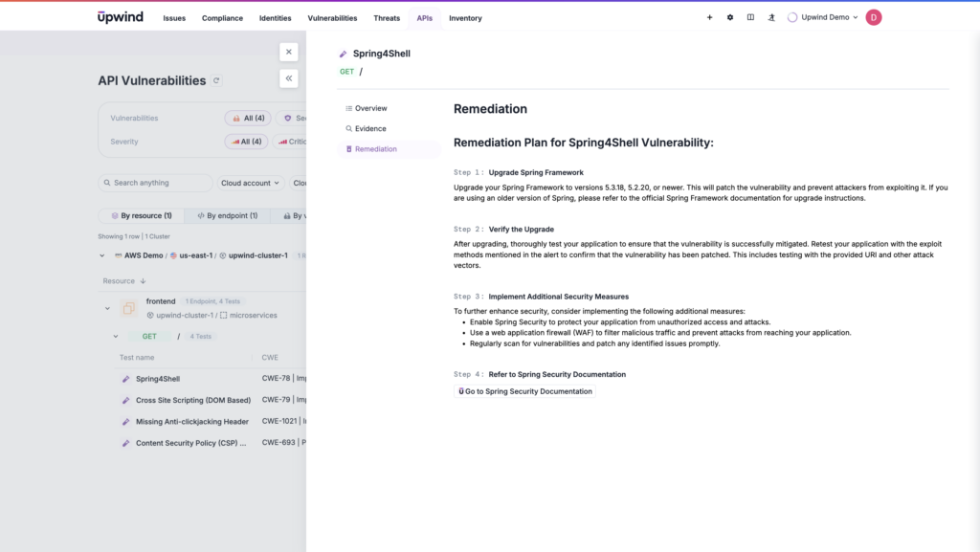Switch grouping to By endpoint (1)

pyautogui.click(x=227, y=215)
